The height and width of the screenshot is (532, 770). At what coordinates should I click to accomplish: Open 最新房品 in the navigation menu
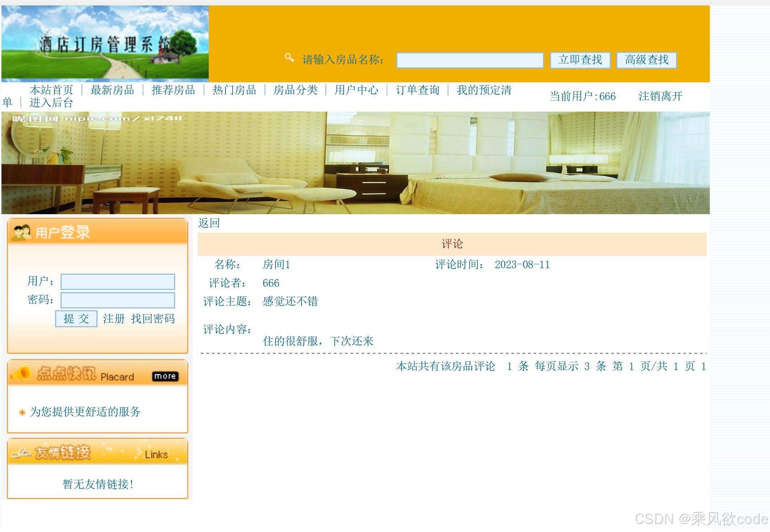click(x=112, y=90)
